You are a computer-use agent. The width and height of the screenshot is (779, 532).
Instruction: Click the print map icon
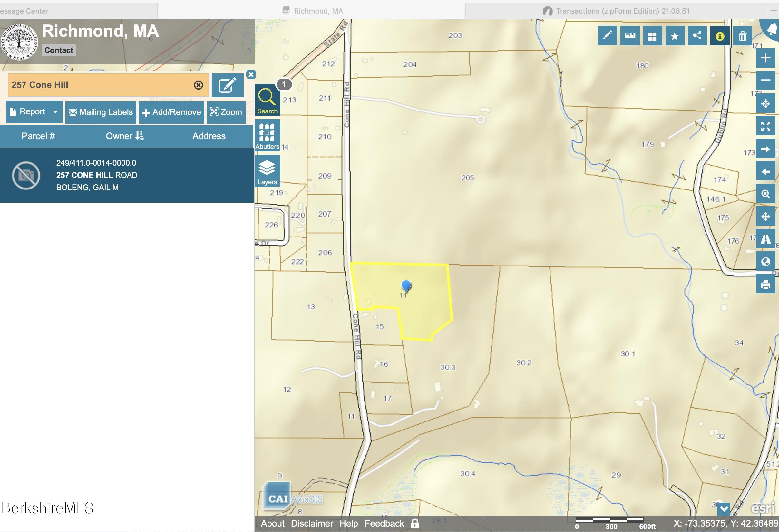coord(765,284)
